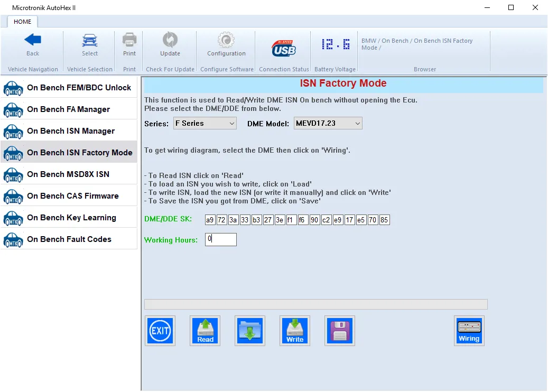Select On Bench MSD8X ISN
Screen dimensions: 548x392
point(69,174)
